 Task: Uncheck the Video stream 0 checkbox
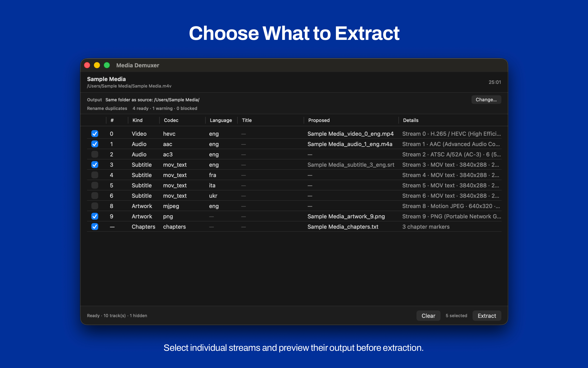coord(95,134)
